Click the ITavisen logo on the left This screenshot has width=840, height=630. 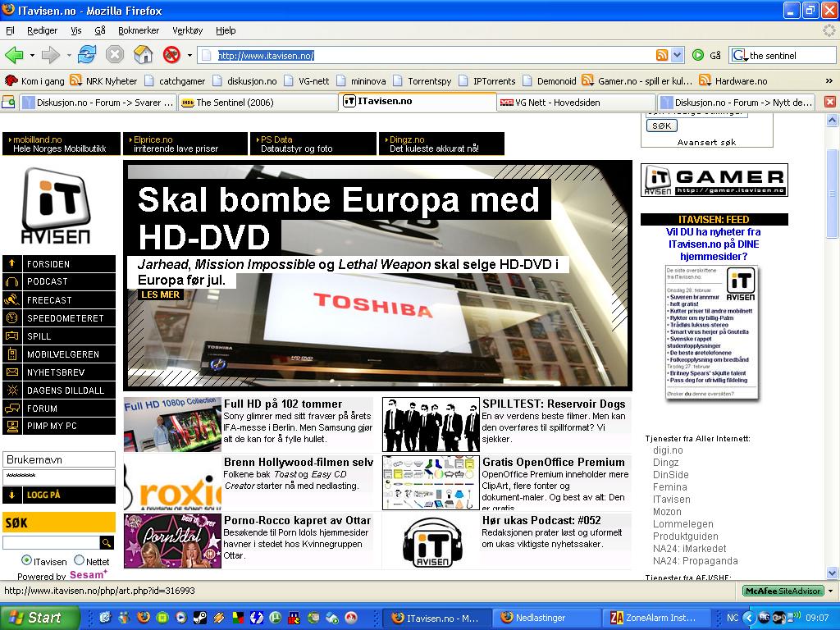(x=56, y=206)
